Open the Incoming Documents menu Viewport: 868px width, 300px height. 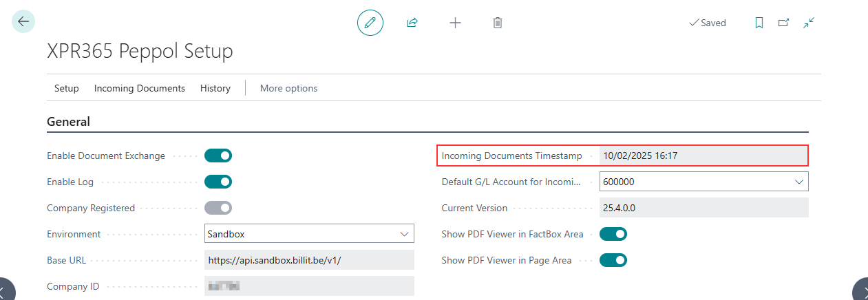pyautogui.click(x=140, y=88)
